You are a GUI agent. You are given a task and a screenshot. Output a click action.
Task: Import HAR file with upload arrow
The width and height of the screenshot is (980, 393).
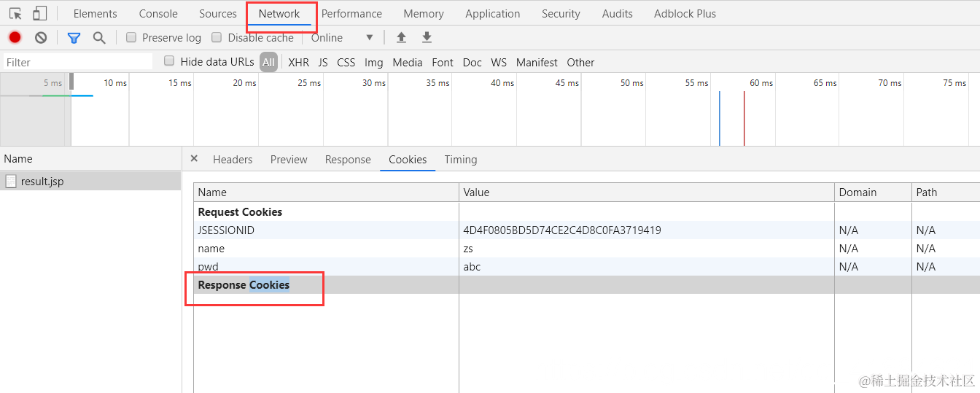click(401, 37)
